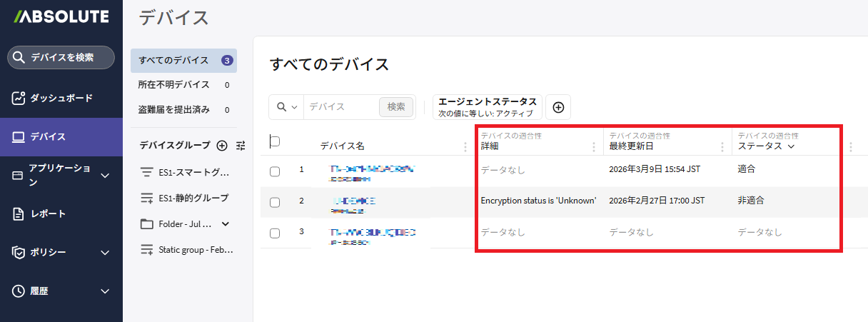The image size is (868, 322).
Task: Click the add filter plus button
Action: [558, 107]
